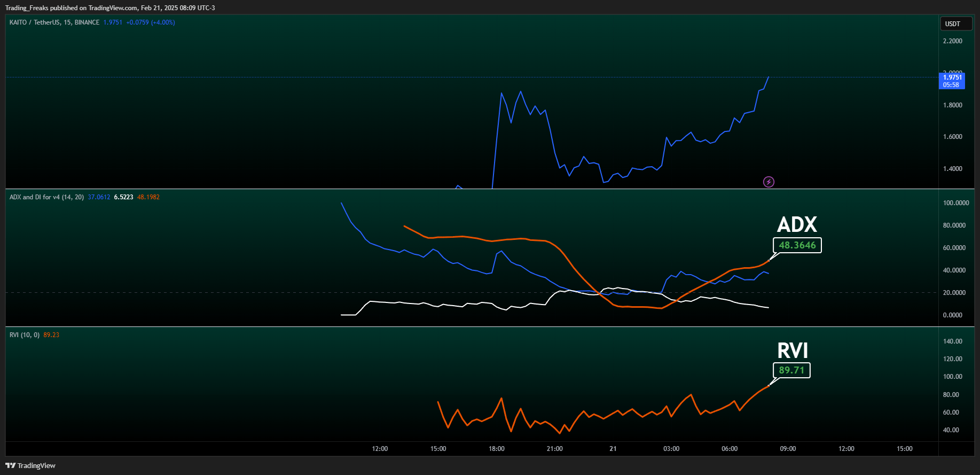
Task: Click the purple lightning bolt event icon
Action: click(769, 182)
